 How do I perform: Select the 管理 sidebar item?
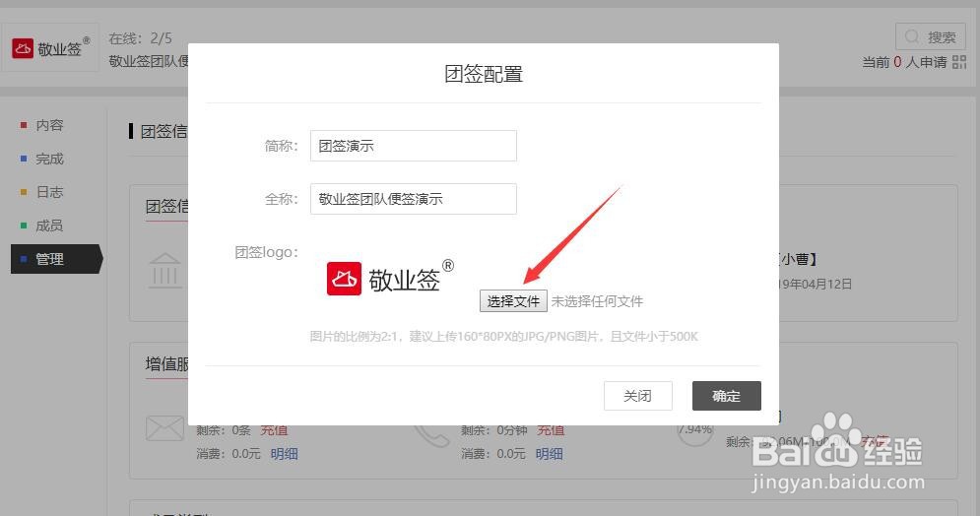point(56,259)
